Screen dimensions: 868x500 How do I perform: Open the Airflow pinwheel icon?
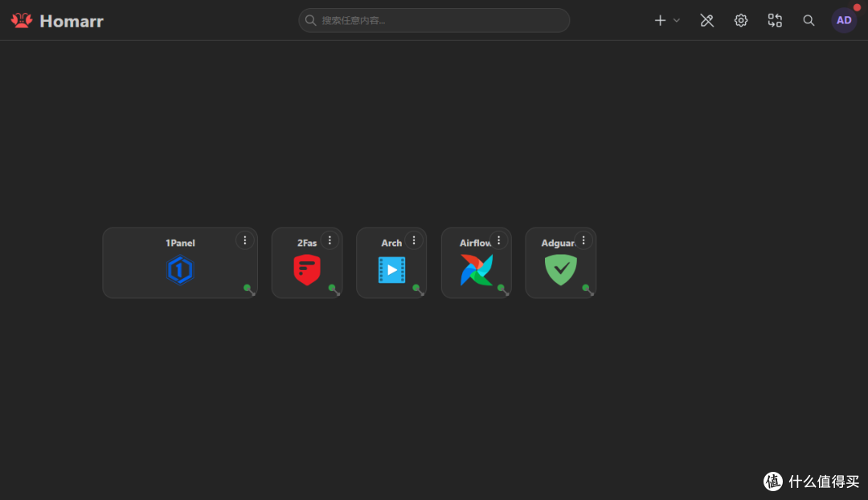(x=476, y=270)
